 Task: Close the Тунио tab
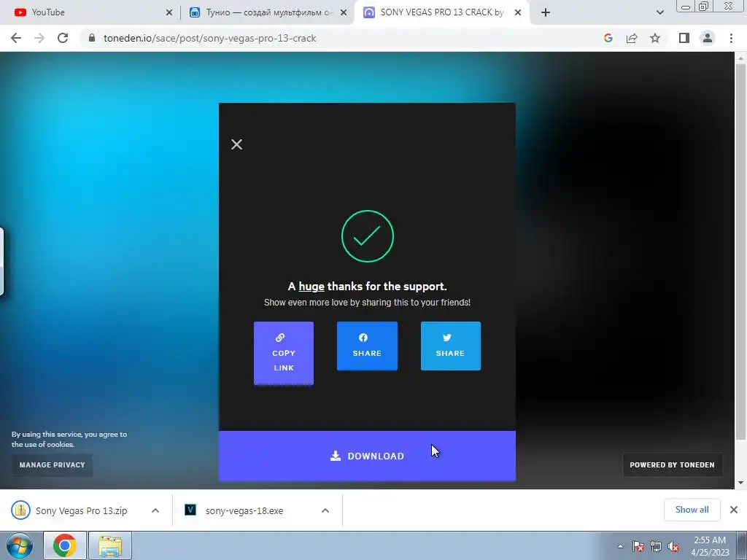coord(343,13)
